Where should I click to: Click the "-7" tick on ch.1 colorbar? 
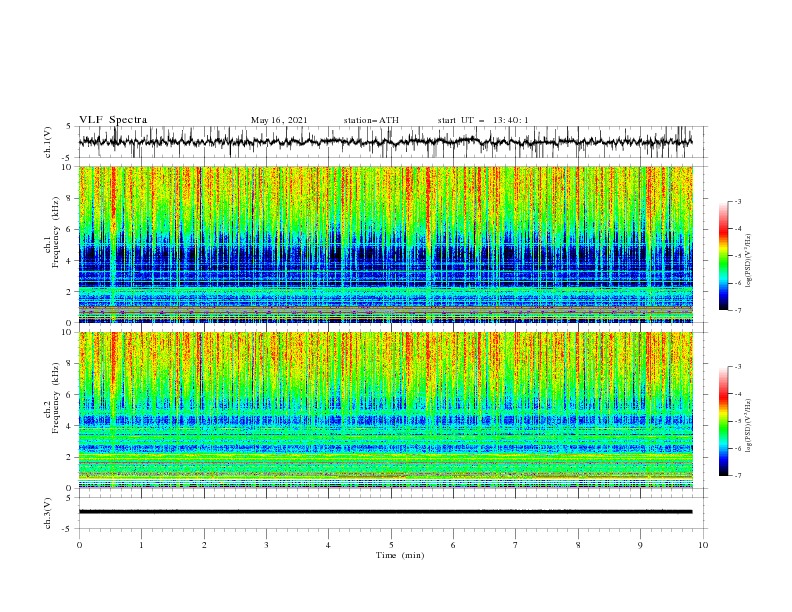tap(737, 310)
